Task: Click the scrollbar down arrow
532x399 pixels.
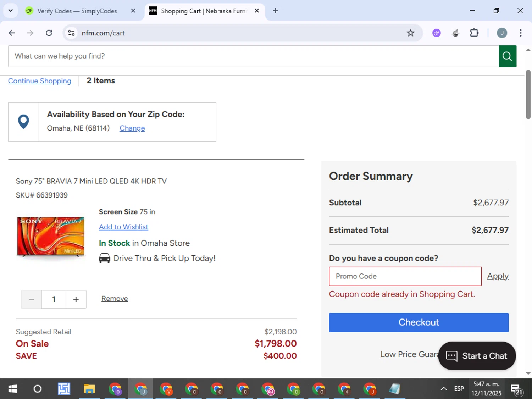Action: click(x=528, y=373)
